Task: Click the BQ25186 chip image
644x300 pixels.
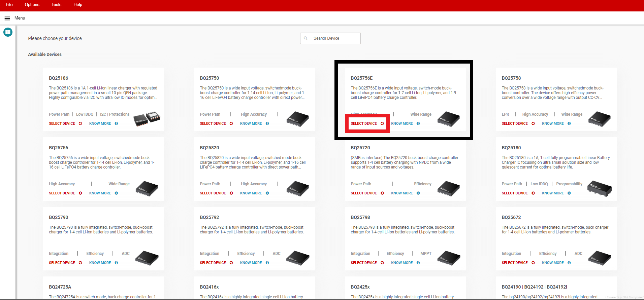Action: click(x=147, y=118)
